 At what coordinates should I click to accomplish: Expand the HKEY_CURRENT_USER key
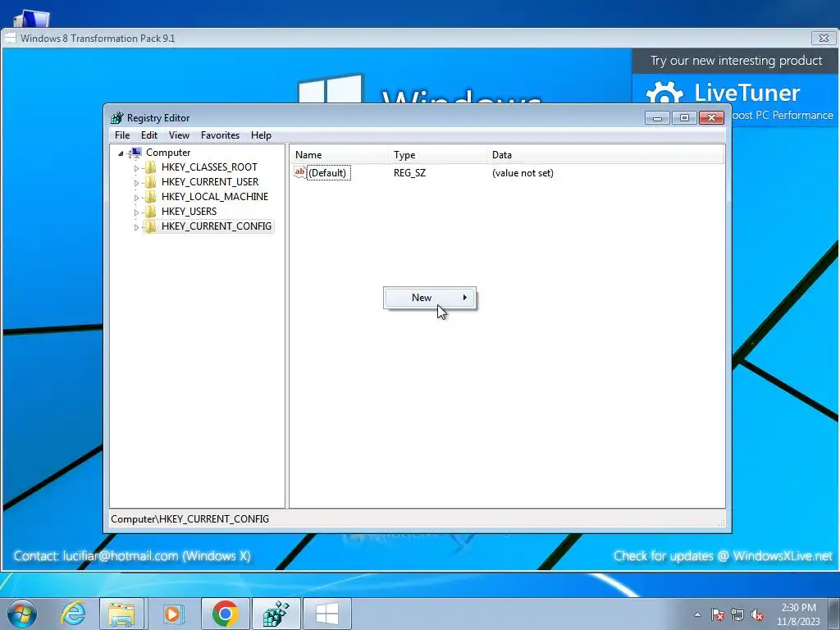click(x=136, y=183)
